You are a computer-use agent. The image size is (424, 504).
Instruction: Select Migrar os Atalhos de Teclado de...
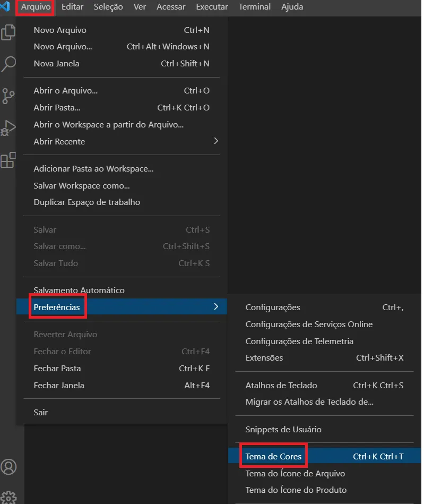(324, 402)
